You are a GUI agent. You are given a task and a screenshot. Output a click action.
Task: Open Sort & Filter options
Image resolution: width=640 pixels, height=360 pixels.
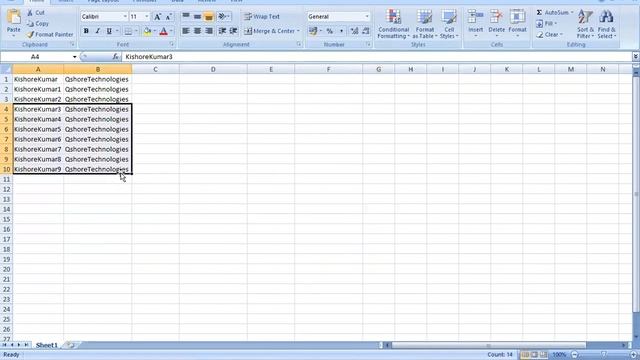click(x=585, y=24)
